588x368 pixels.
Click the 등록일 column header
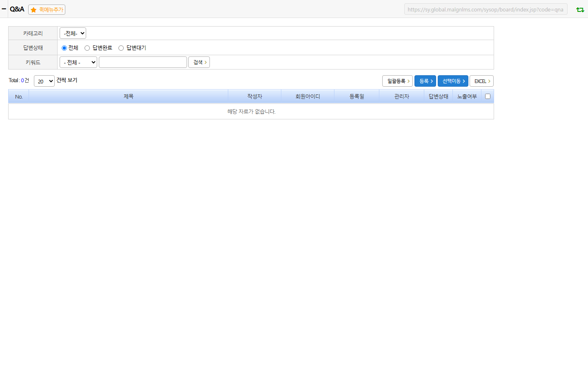(x=357, y=96)
